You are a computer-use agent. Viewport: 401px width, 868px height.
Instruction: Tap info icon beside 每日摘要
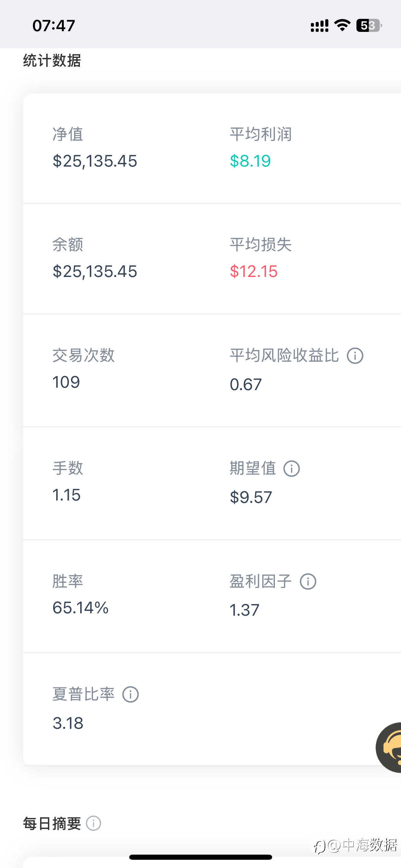(x=94, y=823)
